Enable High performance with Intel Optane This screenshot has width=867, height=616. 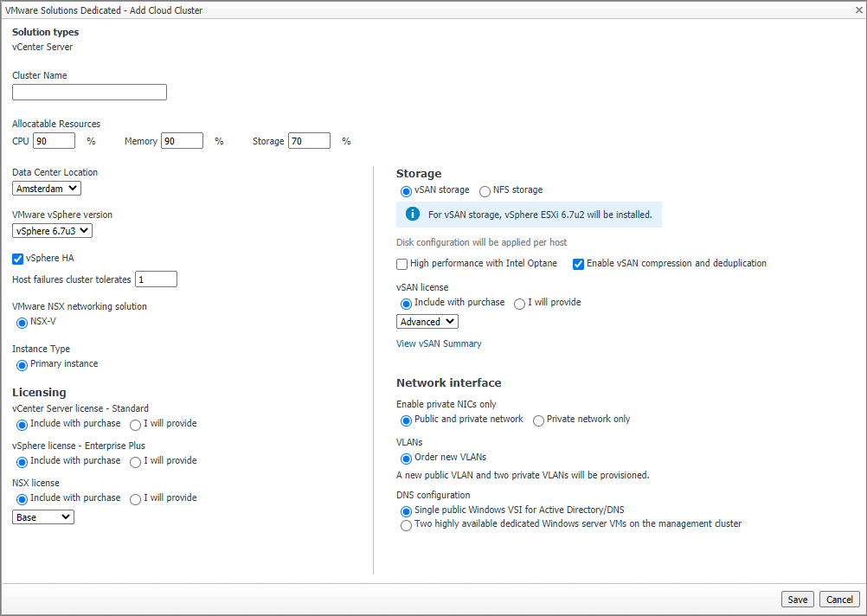(x=401, y=264)
